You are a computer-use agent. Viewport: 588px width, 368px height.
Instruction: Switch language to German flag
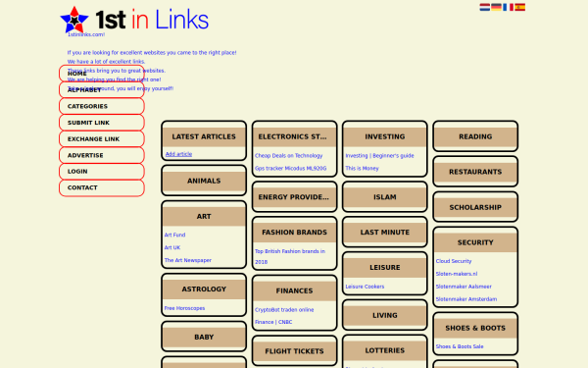(x=496, y=7)
